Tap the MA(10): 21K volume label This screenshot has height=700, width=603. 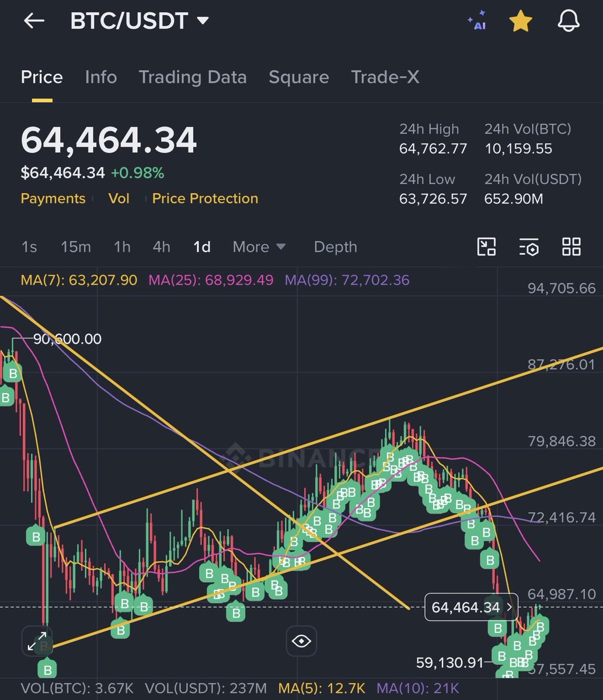418,688
